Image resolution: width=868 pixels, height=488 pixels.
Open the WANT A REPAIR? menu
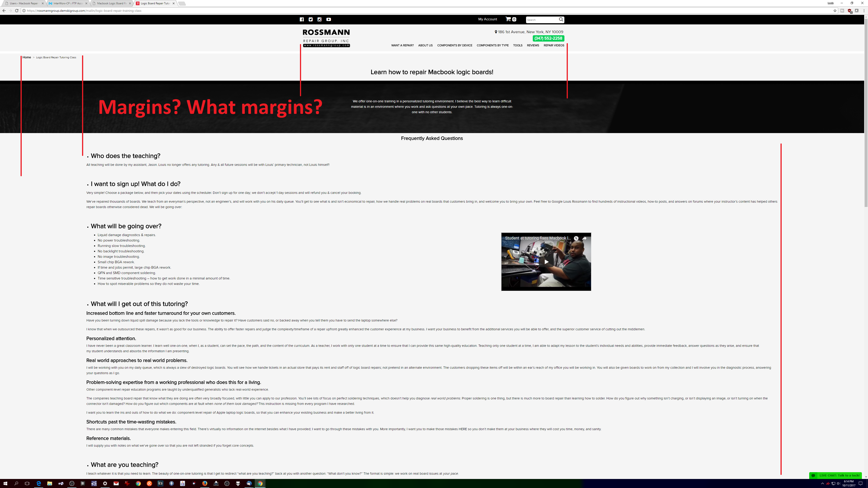tap(402, 45)
